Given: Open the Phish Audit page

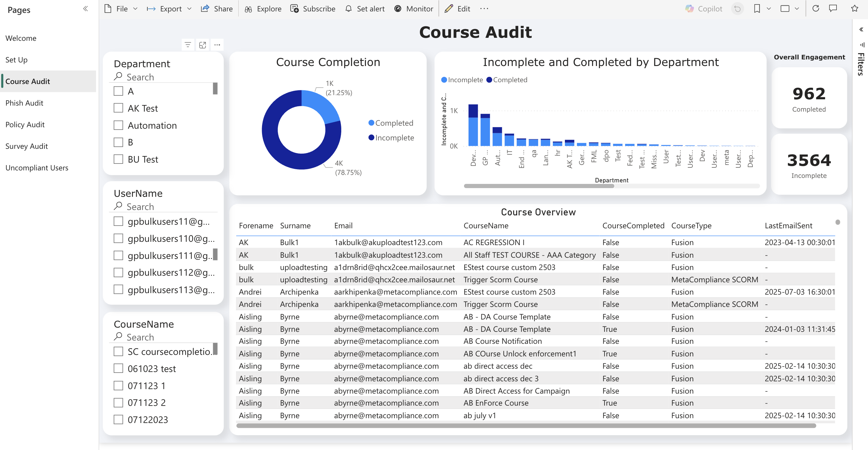Looking at the screenshot, I should [x=24, y=103].
